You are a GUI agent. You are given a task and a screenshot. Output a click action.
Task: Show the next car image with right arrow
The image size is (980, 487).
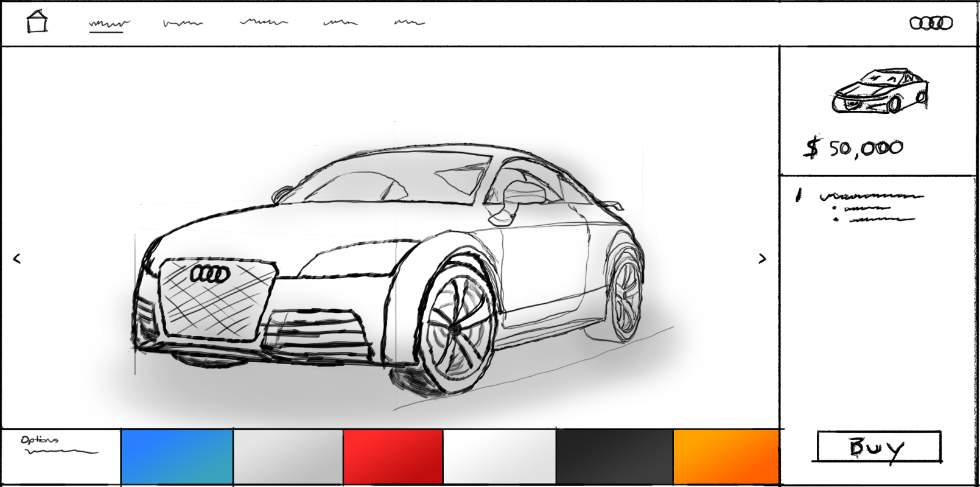click(762, 259)
